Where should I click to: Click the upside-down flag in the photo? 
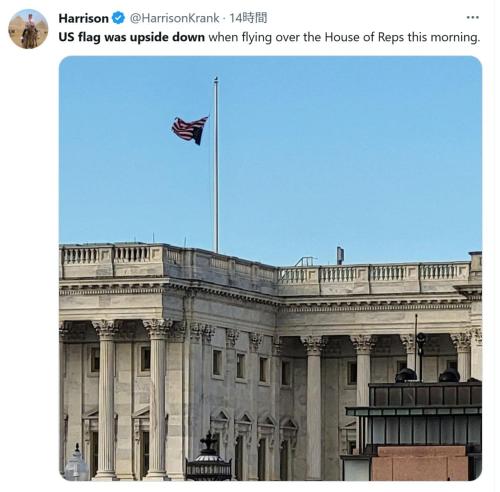(190, 130)
